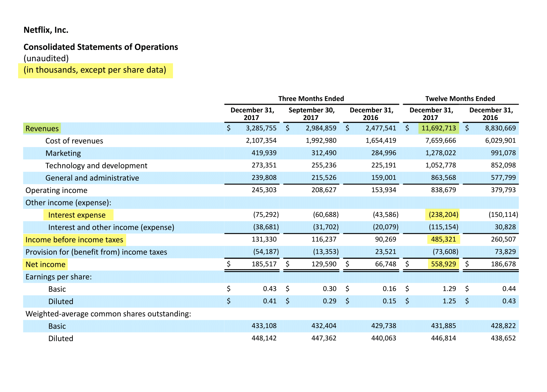Click the highlighted '(in thousands, except per share data)' note
The height and width of the screenshot is (392, 547).
tap(95, 70)
